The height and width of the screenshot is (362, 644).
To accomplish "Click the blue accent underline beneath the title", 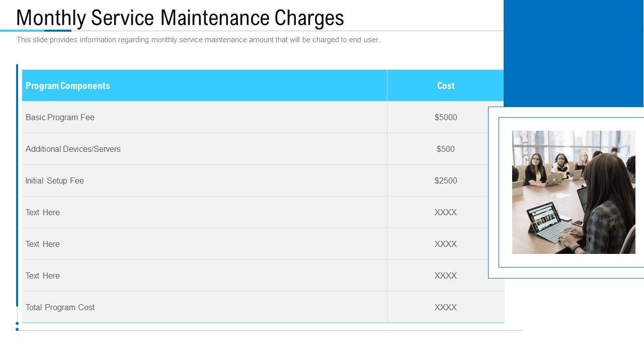I will pos(36,31).
